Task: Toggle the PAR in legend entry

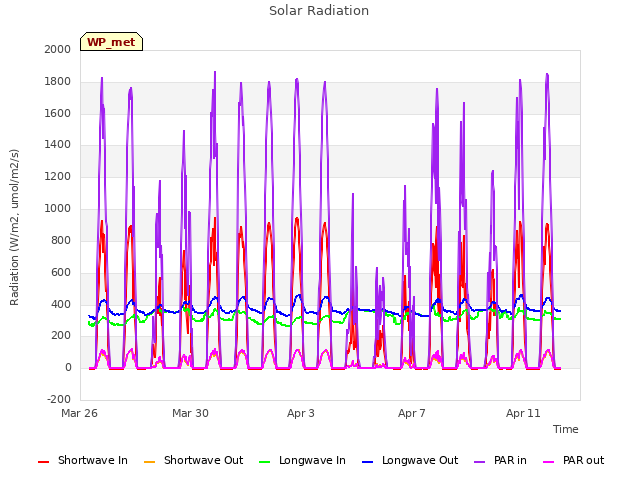Action: pyautogui.click(x=500, y=460)
